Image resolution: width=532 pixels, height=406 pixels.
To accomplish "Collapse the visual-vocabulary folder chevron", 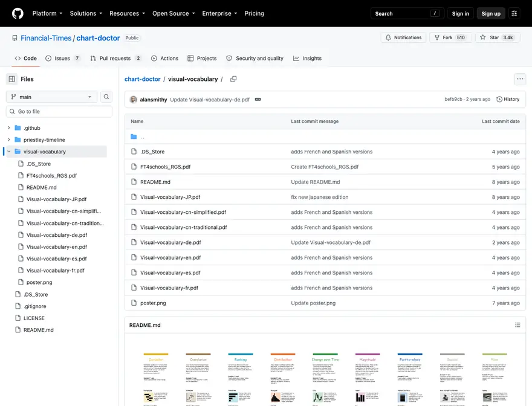I will pyautogui.click(x=9, y=152).
